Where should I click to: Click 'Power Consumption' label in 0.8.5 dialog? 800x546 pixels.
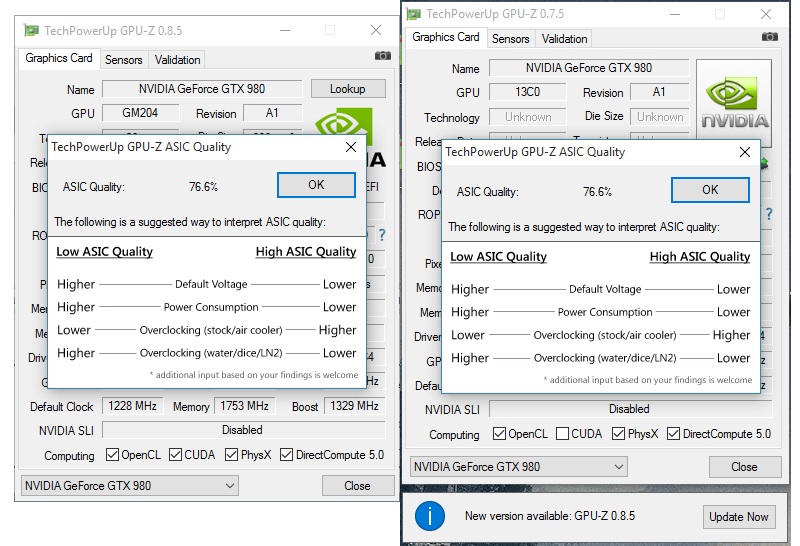click(x=211, y=307)
